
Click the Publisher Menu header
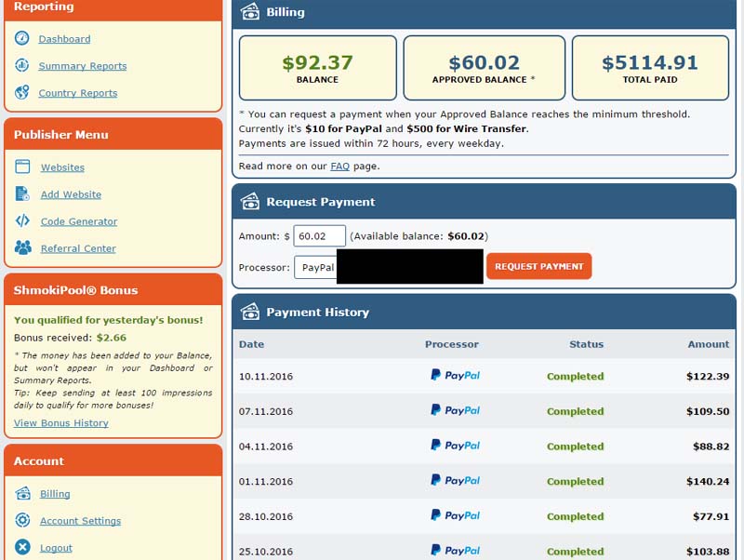coord(113,134)
